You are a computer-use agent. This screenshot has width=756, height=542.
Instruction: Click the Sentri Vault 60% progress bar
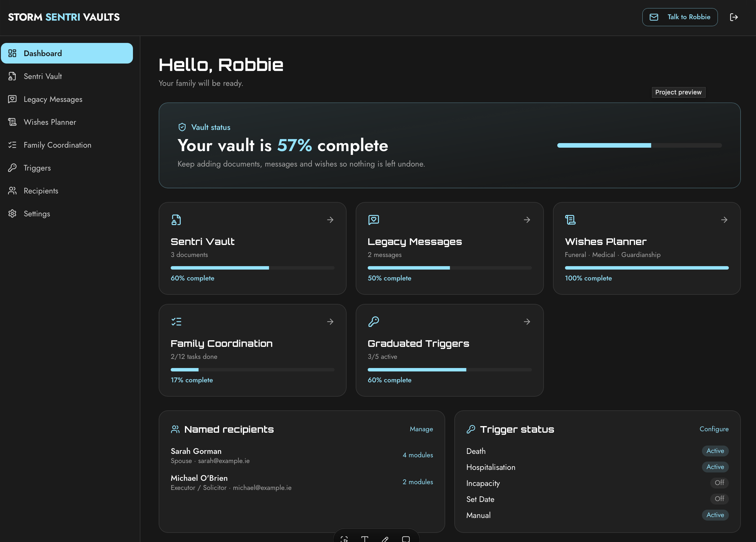pyautogui.click(x=252, y=268)
